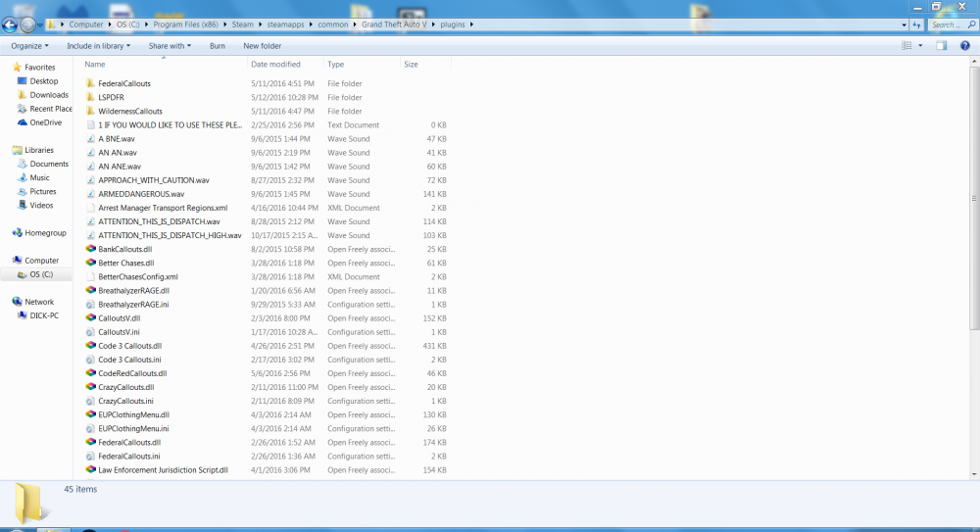The width and height of the screenshot is (980, 532).
Task: Click the Back navigation arrow
Action: pyautogui.click(x=10, y=25)
